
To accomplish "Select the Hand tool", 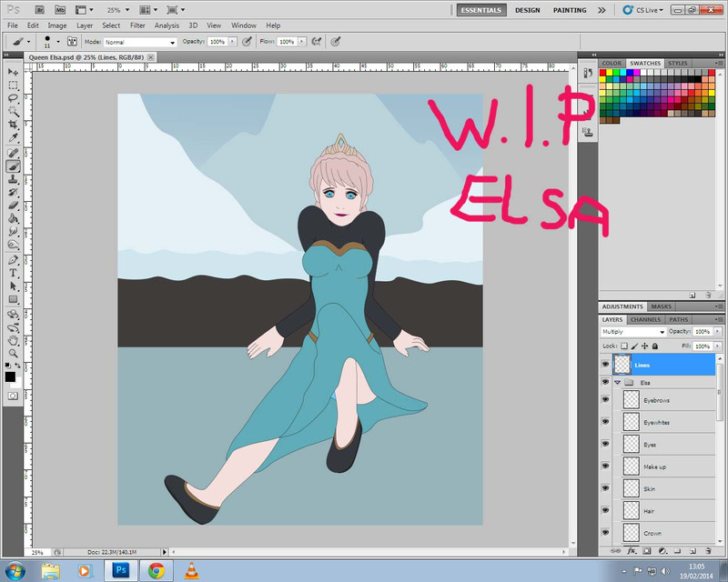I will (13, 341).
